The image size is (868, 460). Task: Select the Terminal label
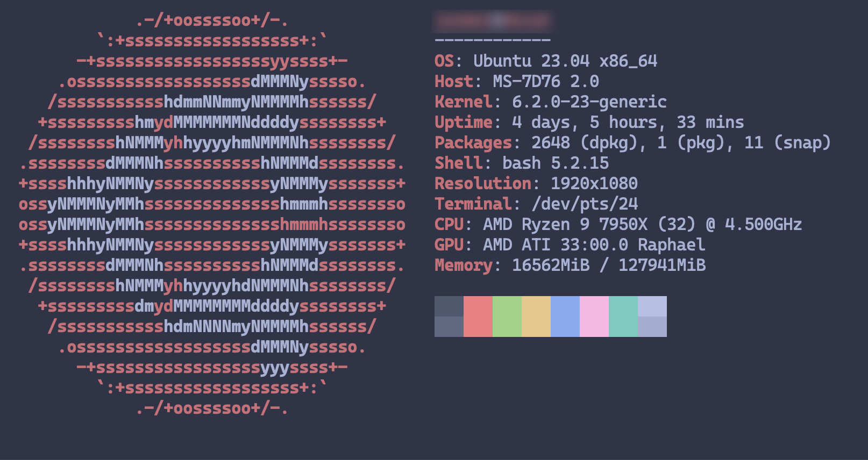point(473,204)
